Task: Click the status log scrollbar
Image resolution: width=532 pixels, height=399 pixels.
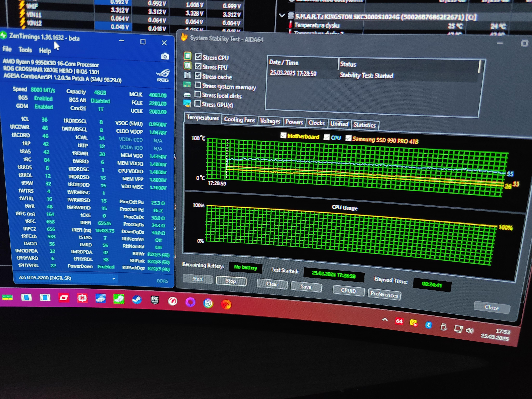Action: tap(479, 67)
